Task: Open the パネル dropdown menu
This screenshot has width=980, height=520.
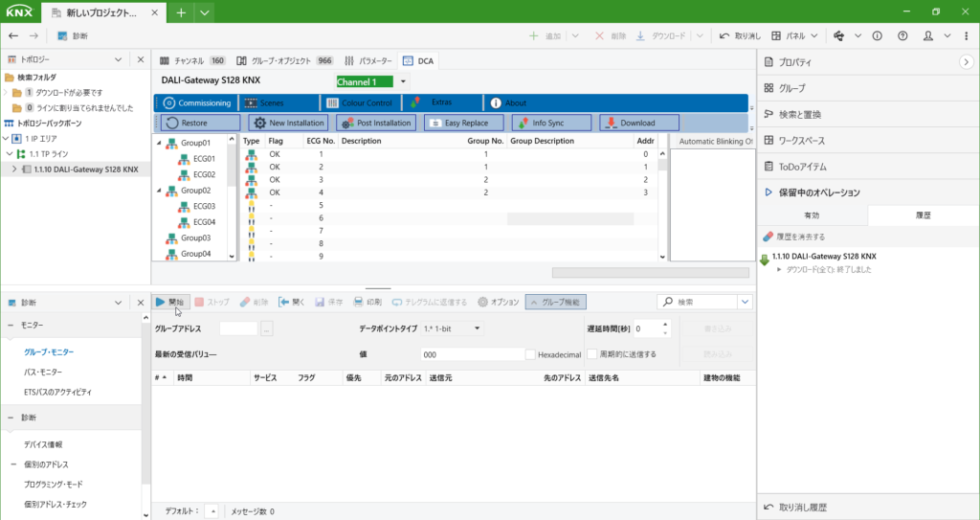Action: (x=794, y=36)
